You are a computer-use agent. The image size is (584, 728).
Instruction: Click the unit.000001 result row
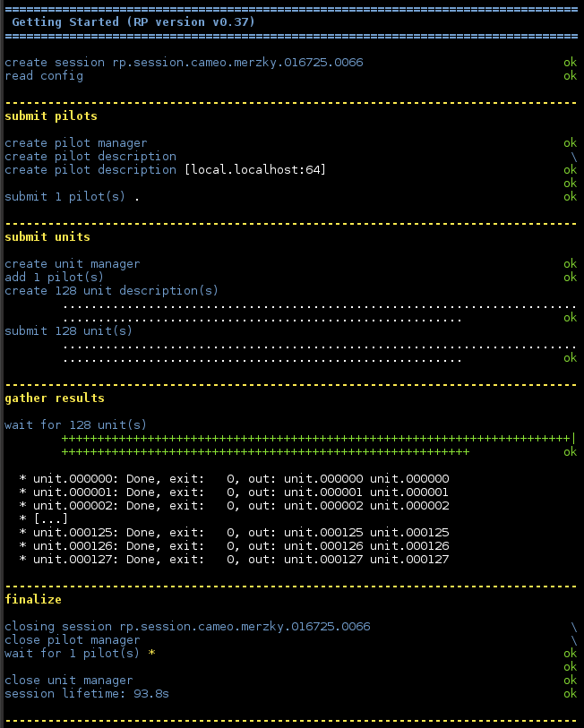pyautogui.click(x=234, y=492)
